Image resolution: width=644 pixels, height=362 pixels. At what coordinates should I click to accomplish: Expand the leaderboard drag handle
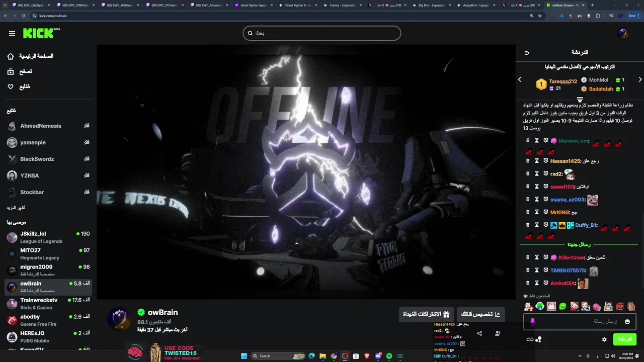click(580, 99)
